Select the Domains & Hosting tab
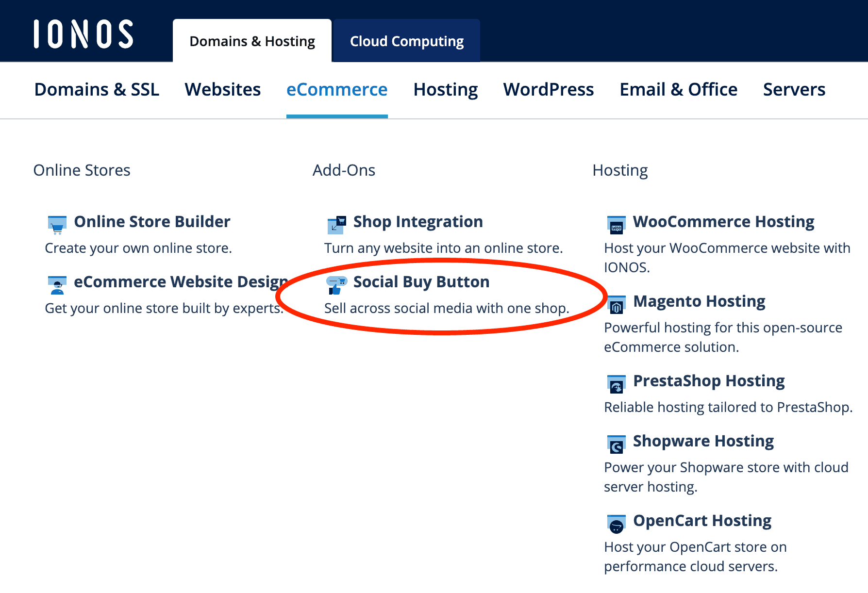This screenshot has height=593, width=868. [x=252, y=41]
